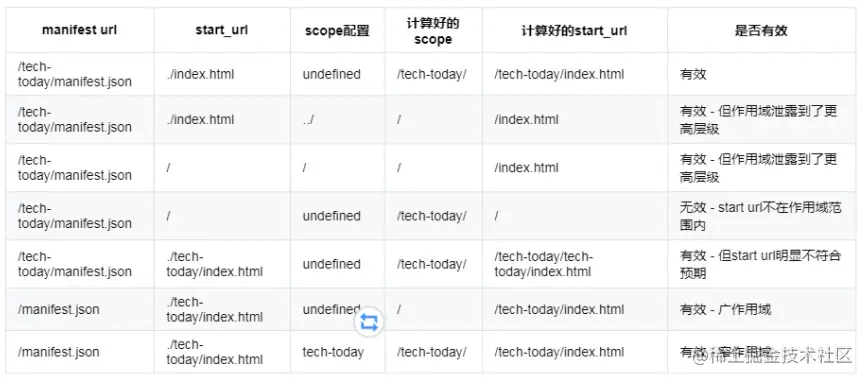Click the "计算好的start_url" column header
Image resolution: width=867 pixels, height=380 pixels.
[x=574, y=30]
